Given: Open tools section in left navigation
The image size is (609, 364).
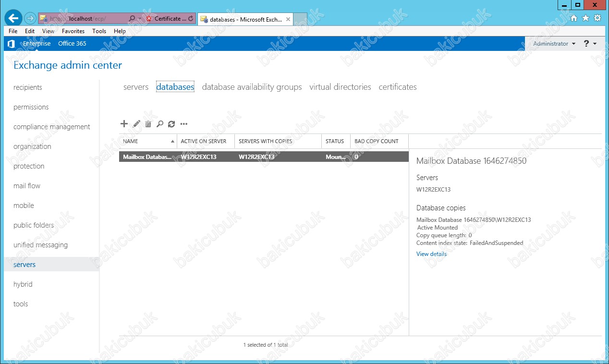Looking at the screenshot, I should 21,304.
